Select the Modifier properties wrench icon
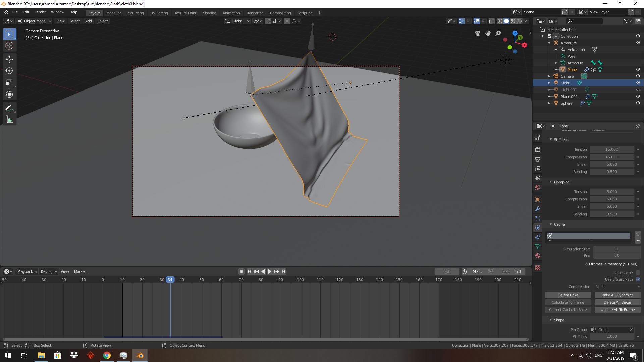This screenshot has width=644, height=362. coord(537,209)
